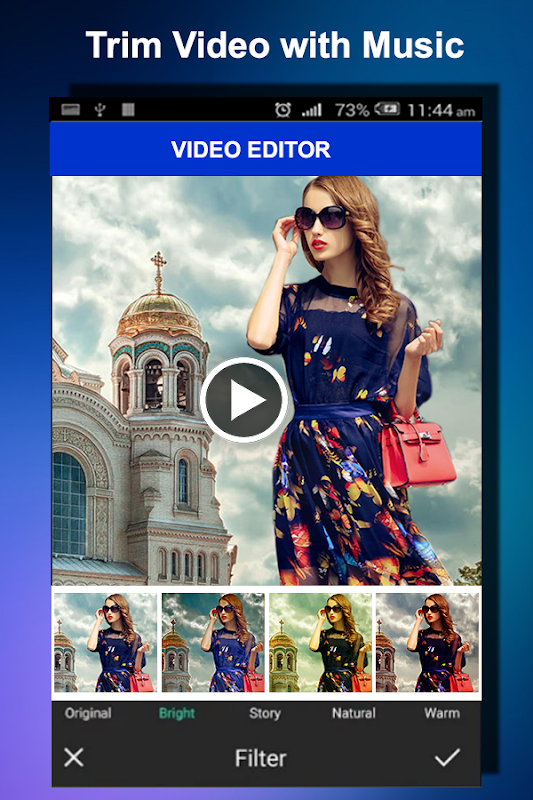
Task: Cancel filter with the X icon
Action: 74,757
